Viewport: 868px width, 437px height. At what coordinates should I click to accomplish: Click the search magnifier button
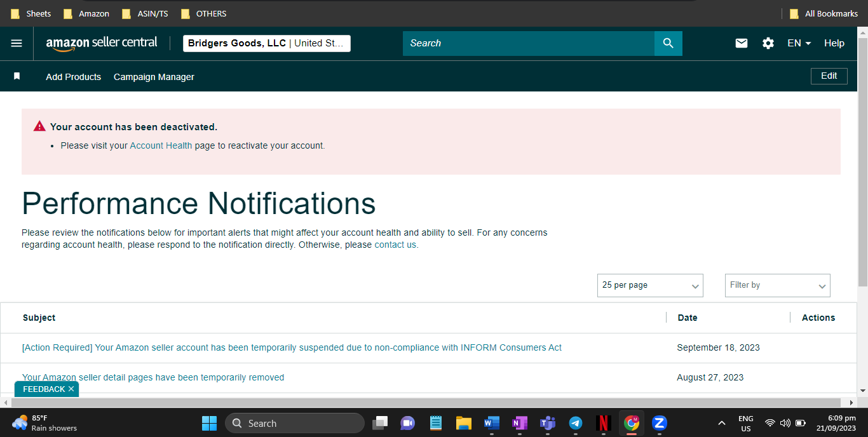tap(668, 43)
